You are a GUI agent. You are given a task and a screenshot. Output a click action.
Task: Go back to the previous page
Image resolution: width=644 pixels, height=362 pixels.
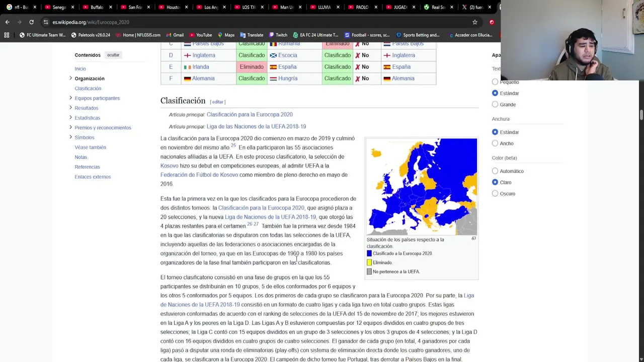tap(7, 22)
